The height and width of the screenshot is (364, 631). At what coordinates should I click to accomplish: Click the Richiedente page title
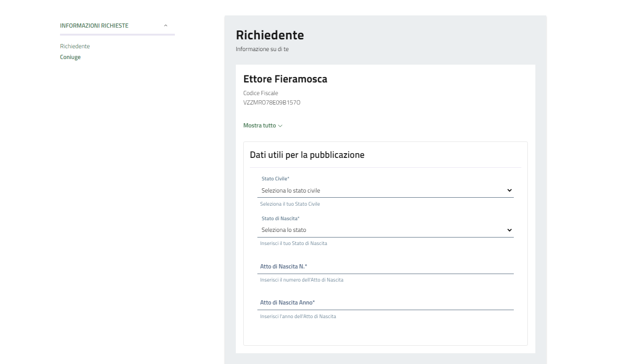[270, 35]
